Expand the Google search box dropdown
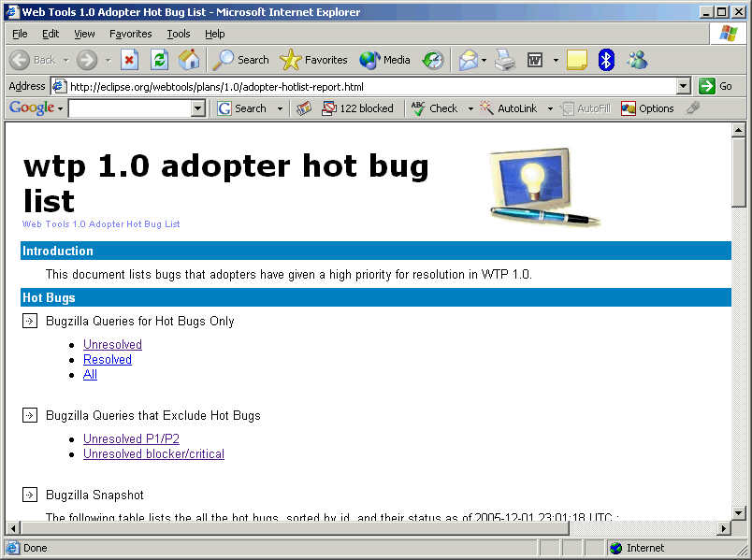This screenshot has height=560, width=752. tap(198, 108)
